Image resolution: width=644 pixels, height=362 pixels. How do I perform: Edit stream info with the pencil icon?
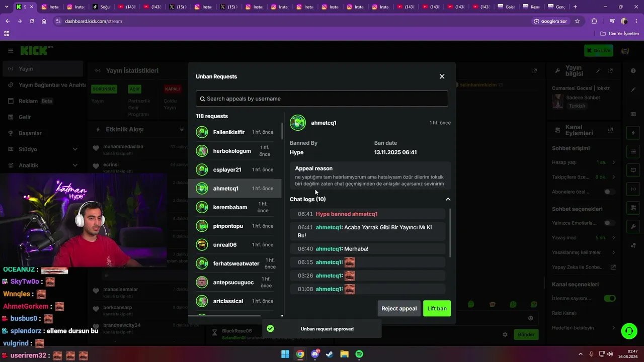[x=598, y=71]
